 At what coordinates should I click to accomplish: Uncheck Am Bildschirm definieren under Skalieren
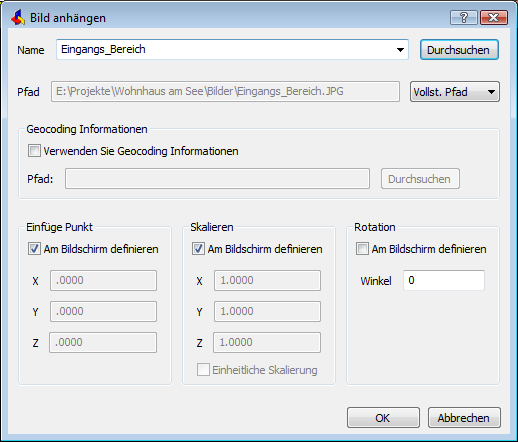click(x=198, y=249)
